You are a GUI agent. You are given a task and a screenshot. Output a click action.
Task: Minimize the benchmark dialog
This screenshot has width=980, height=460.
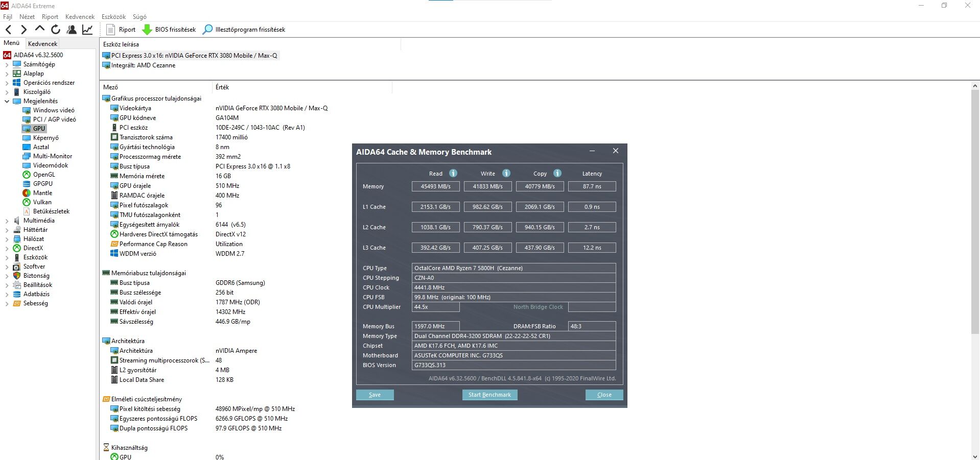click(x=592, y=151)
